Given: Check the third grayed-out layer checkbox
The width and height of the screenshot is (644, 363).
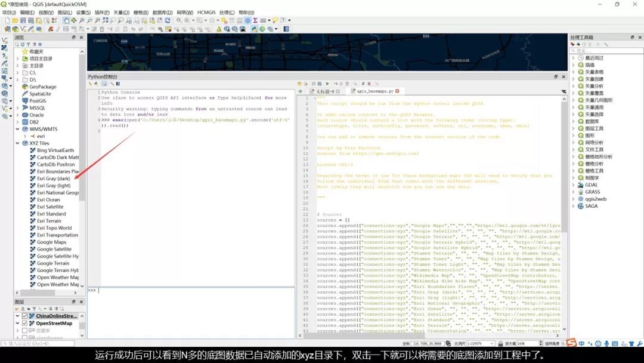Looking at the screenshot, I should pos(24,331).
